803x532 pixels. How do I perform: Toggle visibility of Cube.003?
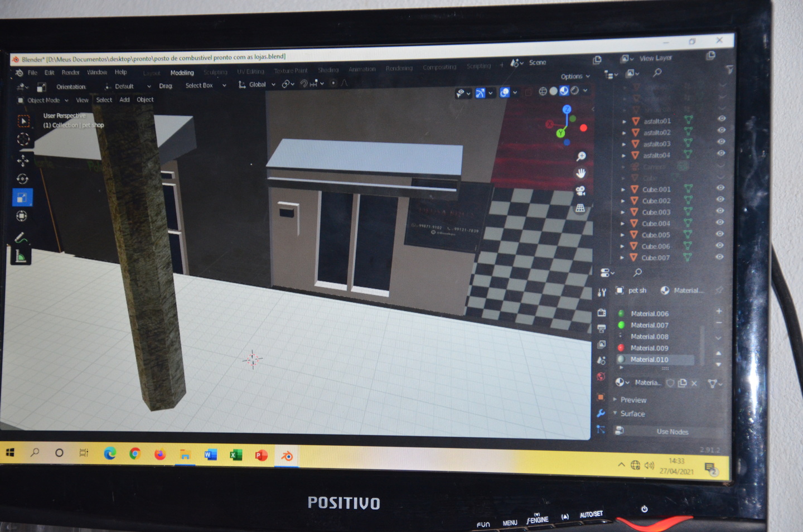(x=720, y=211)
